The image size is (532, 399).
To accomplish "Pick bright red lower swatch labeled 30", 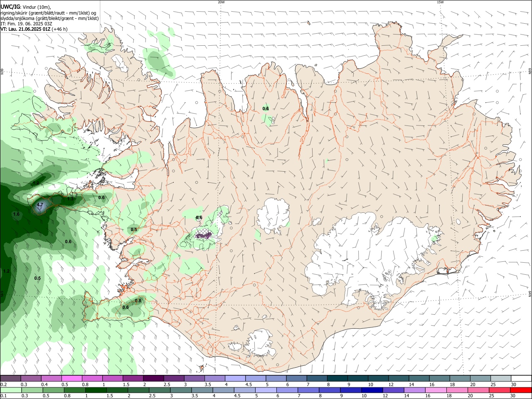I will [x=520, y=390].
